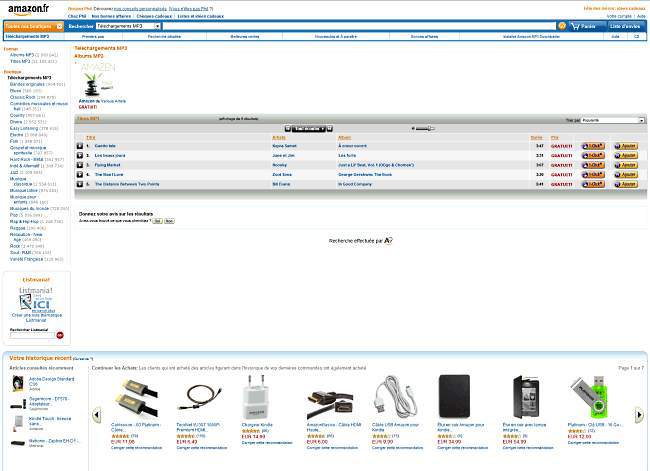Answer Non to results feedback
This screenshot has height=471, width=650.
(x=169, y=221)
